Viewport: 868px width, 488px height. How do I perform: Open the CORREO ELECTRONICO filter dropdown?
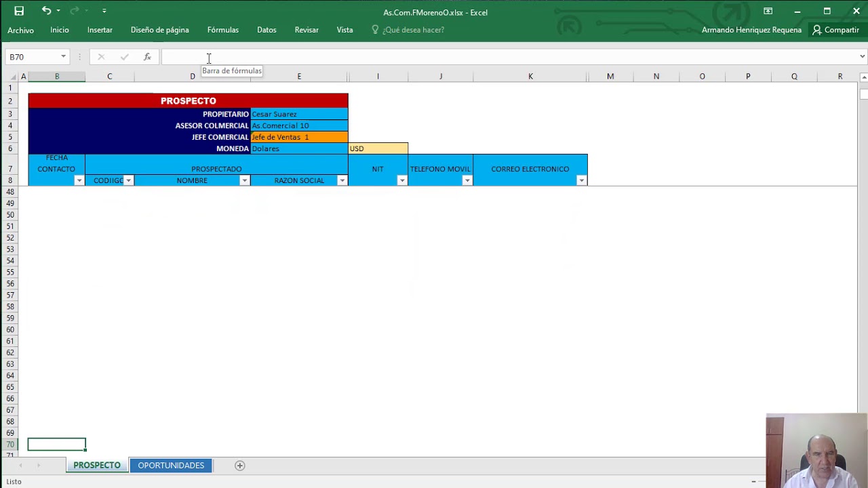pyautogui.click(x=581, y=180)
